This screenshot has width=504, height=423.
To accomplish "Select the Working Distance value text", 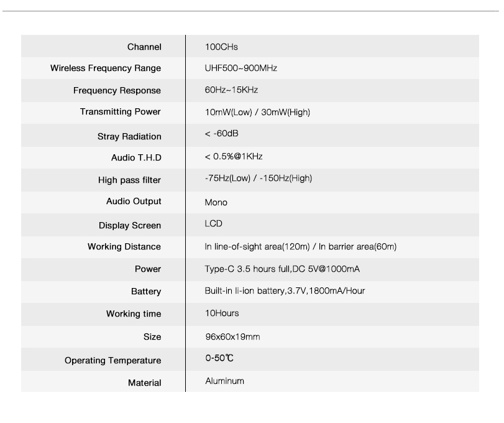I will (301, 247).
